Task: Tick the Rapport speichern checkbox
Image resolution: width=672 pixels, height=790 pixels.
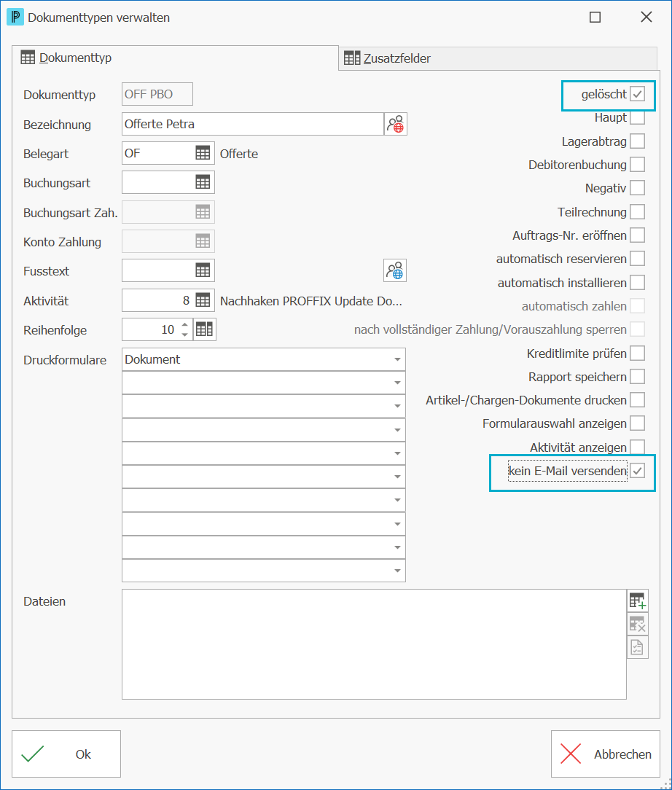Action: coord(637,376)
